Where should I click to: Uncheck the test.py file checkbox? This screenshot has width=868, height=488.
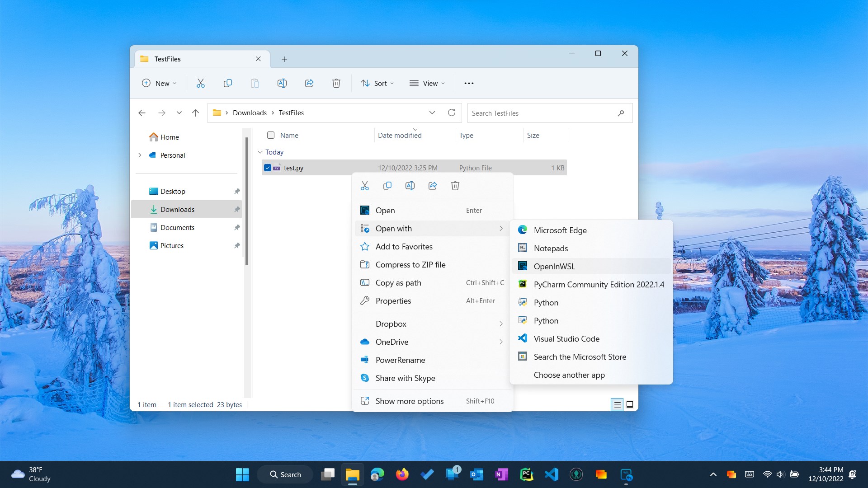(x=268, y=168)
